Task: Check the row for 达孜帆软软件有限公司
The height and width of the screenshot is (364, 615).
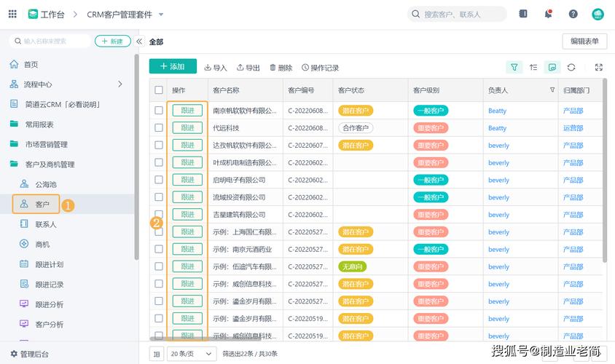Action: (158, 145)
